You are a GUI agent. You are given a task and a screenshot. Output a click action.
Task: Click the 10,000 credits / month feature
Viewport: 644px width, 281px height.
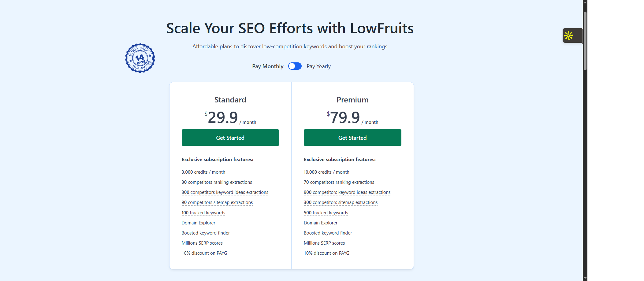tap(326, 172)
